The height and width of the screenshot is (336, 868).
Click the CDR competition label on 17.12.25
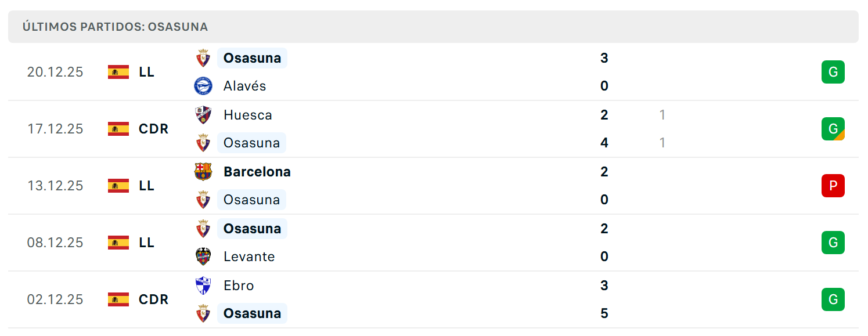(154, 129)
